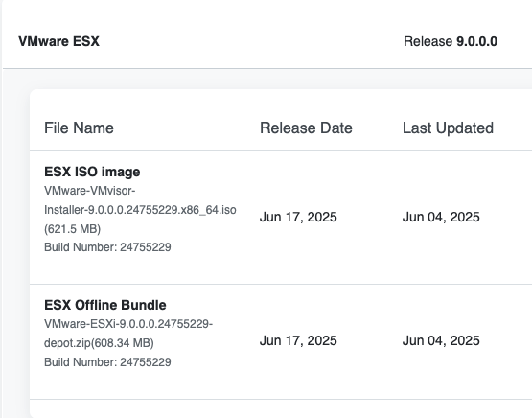Click the ESX ISO image Last Updated value
Image resolution: width=532 pixels, height=418 pixels.
(441, 217)
